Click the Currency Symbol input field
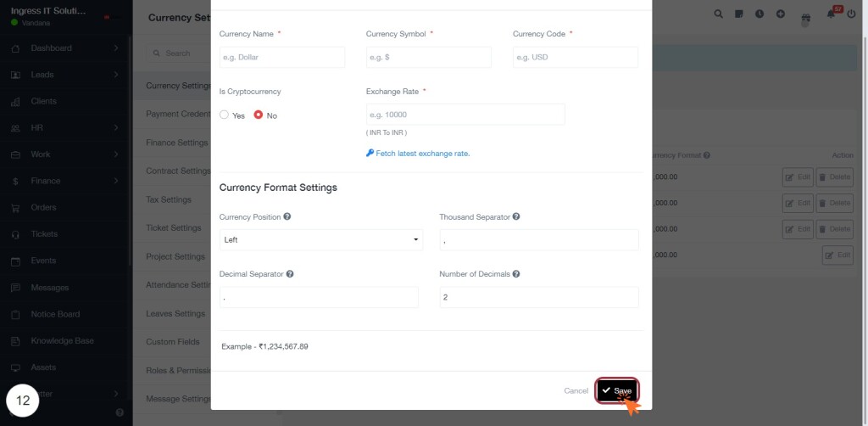Viewport: 868px width, 426px height. pos(429,57)
